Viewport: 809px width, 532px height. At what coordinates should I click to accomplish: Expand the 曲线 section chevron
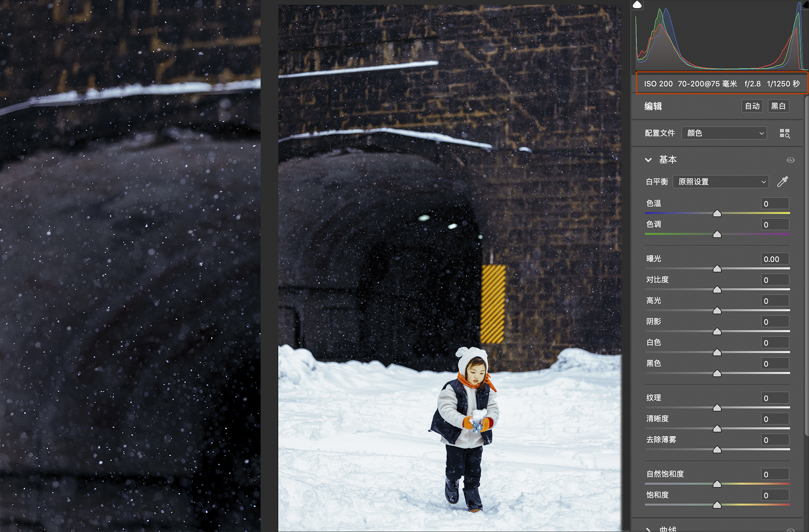pyautogui.click(x=648, y=529)
